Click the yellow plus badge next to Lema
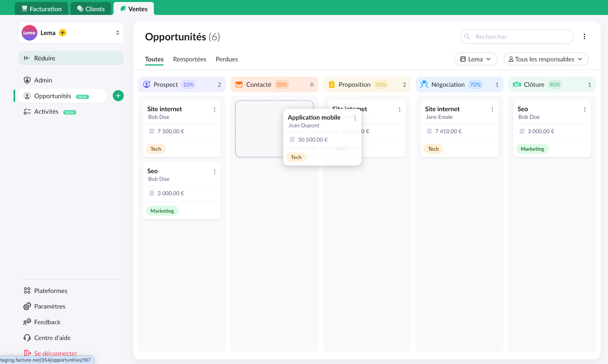 [x=63, y=33]
